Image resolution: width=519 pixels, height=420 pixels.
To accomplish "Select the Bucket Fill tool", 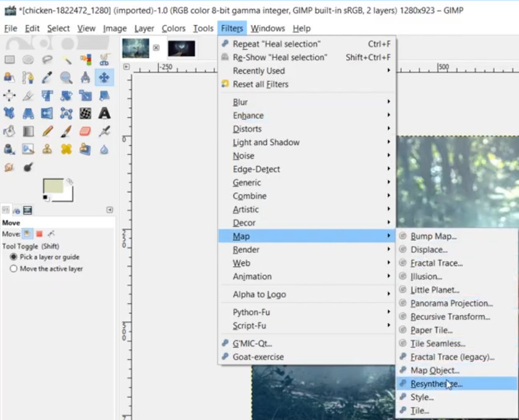I will pyautogui.click(x=9, y=131).
